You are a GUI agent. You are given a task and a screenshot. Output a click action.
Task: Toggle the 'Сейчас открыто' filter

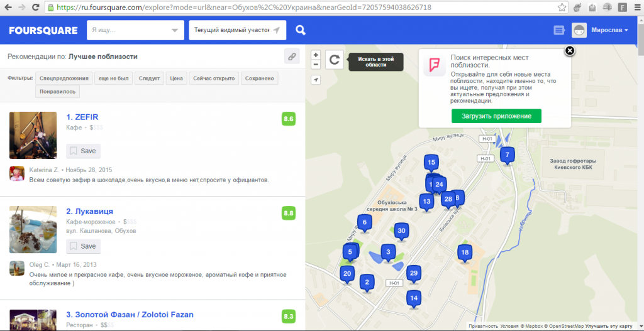coord(214,79)
